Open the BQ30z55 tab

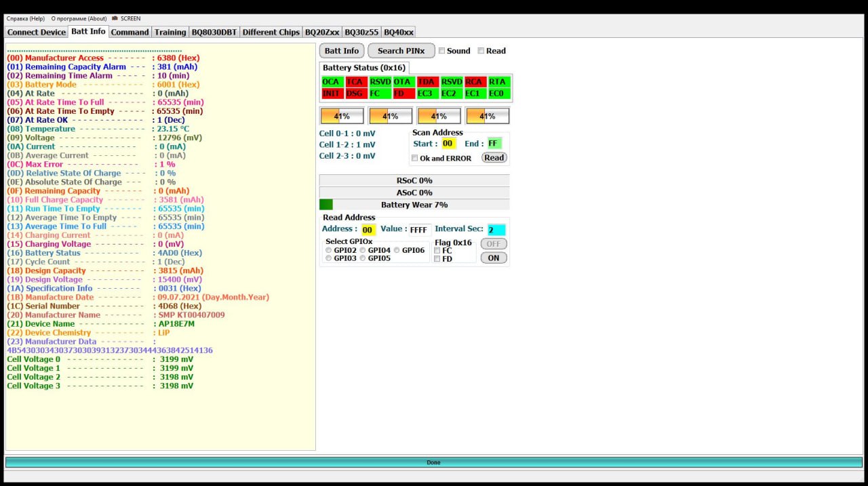(x=362, y=32)
